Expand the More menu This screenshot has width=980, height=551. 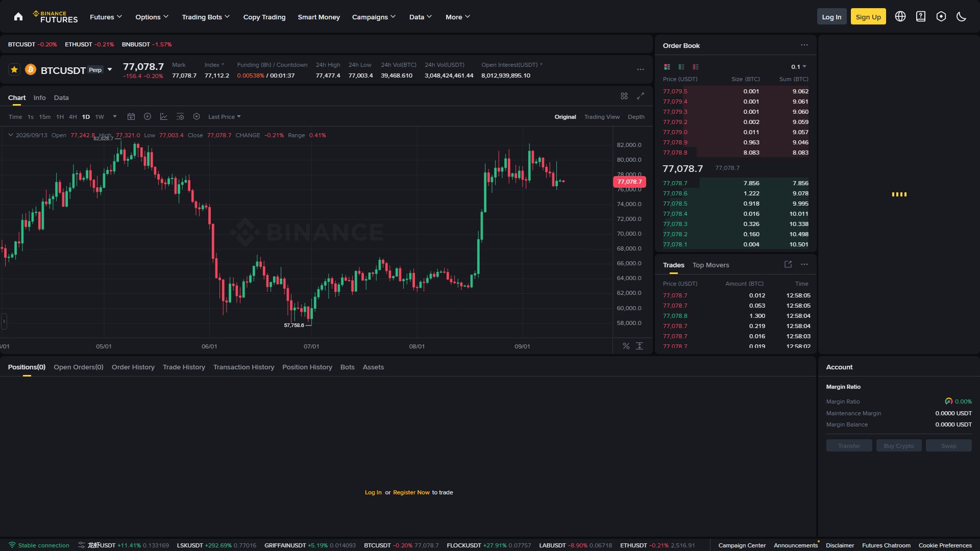pyautogui.click(x=458, y=17)
